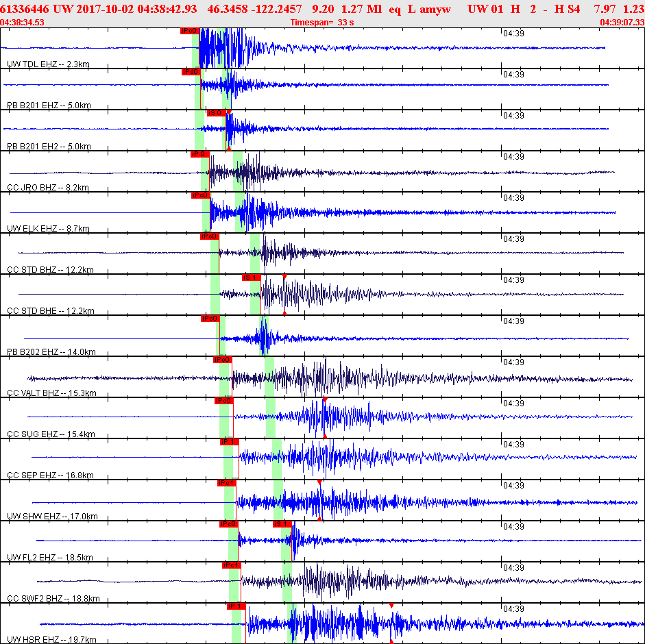Click the station label 'UW FL2 EHZ -- 18.5km'
This screenshot has width=645, height=644.
click(x=50, y=558)
